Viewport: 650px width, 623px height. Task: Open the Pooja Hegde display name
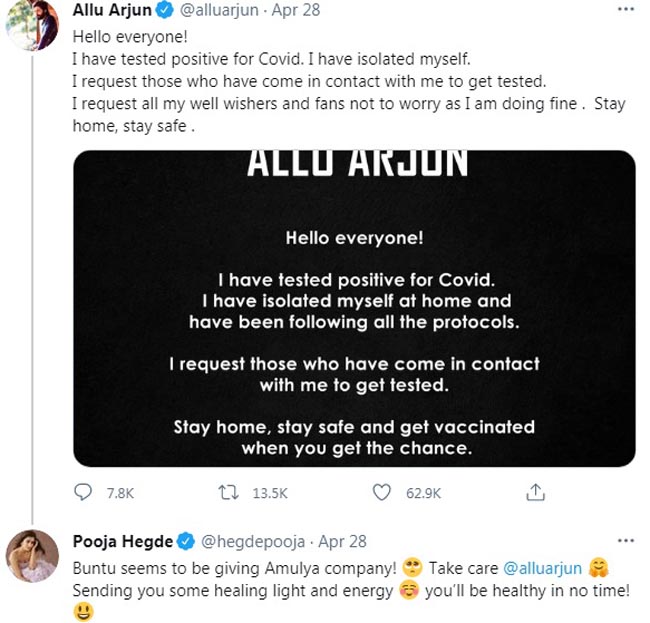click(123, 542)
